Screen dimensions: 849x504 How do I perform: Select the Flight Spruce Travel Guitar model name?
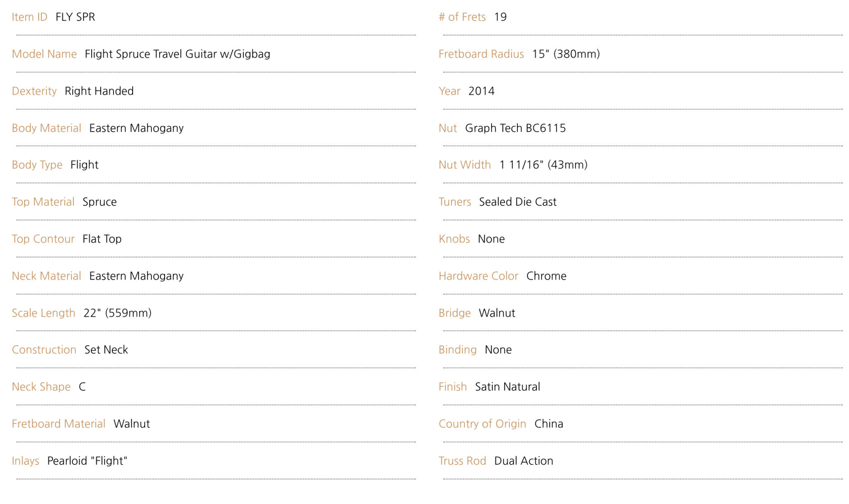pos(177,54)
